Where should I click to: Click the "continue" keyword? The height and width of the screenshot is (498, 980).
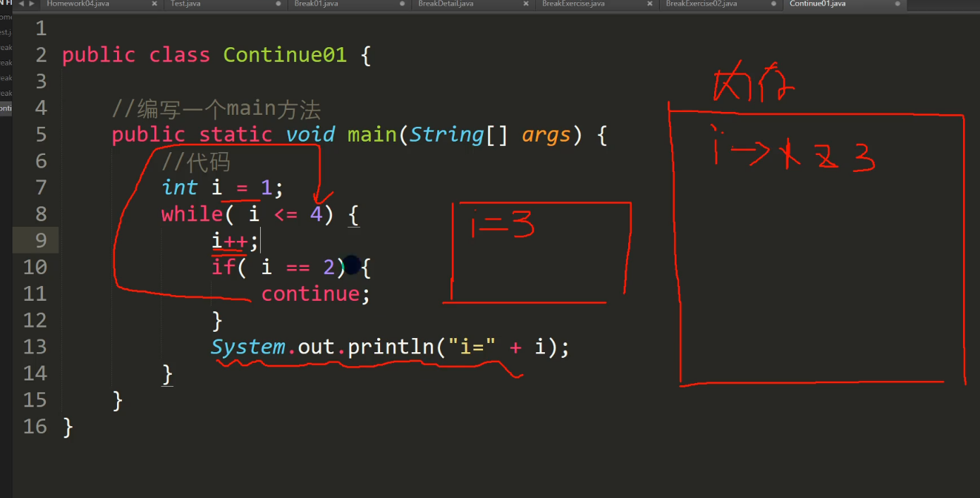tap(310, 294)
